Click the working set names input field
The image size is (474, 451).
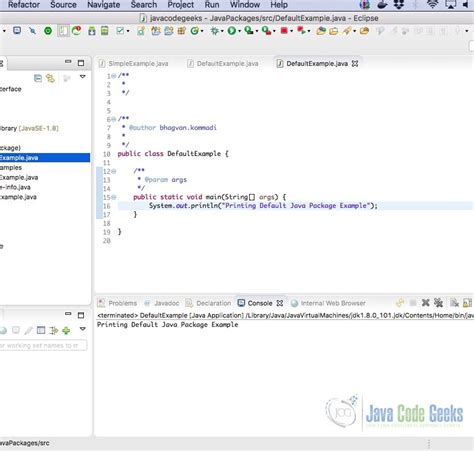click(43, 345)
